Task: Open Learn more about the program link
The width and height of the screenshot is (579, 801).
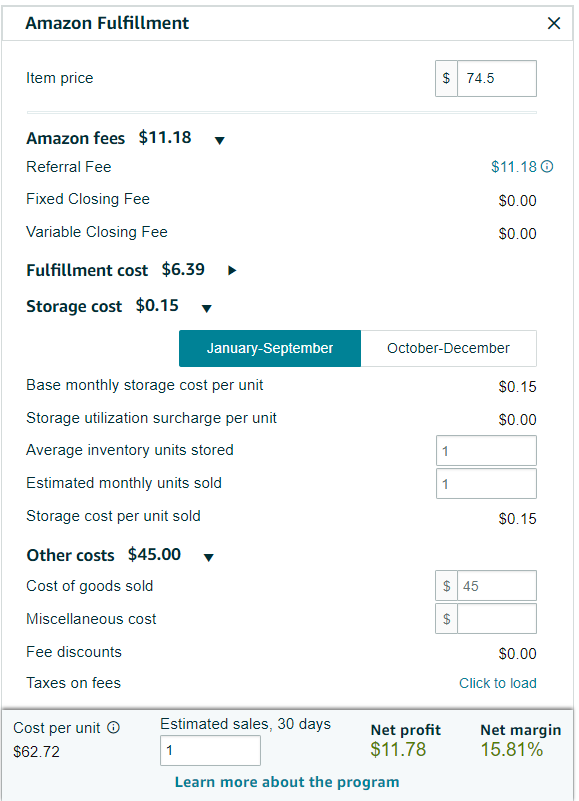Action: [x=287, y=782]
